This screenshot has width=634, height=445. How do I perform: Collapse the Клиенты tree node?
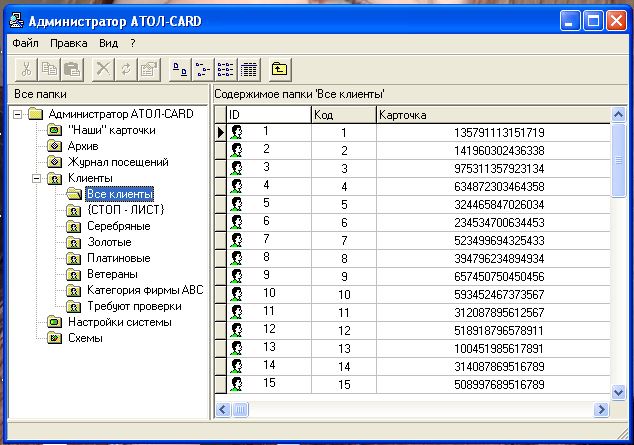[x=37, y=178]
